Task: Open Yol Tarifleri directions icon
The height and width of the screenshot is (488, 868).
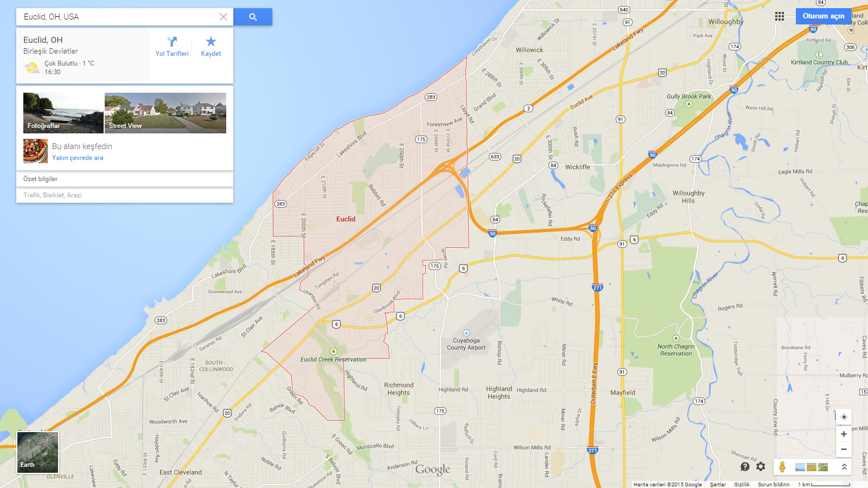Action: tap(172, 46)
